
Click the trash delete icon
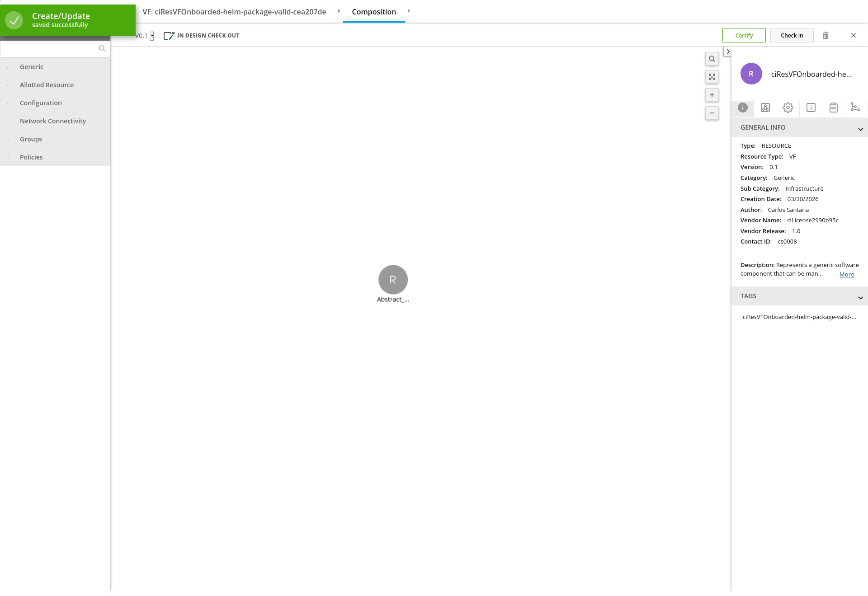pyautogui.click(x=826, y=35)
